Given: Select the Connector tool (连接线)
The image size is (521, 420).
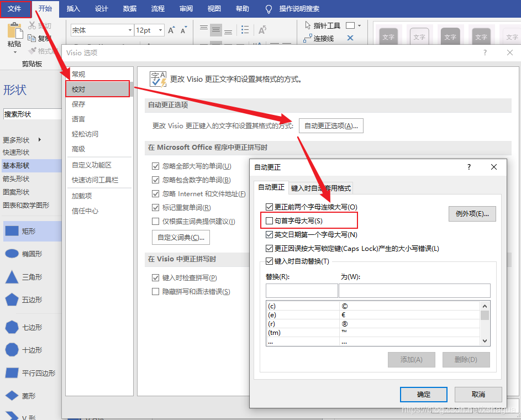Looking at the screenshot, I should click(319, 38).
